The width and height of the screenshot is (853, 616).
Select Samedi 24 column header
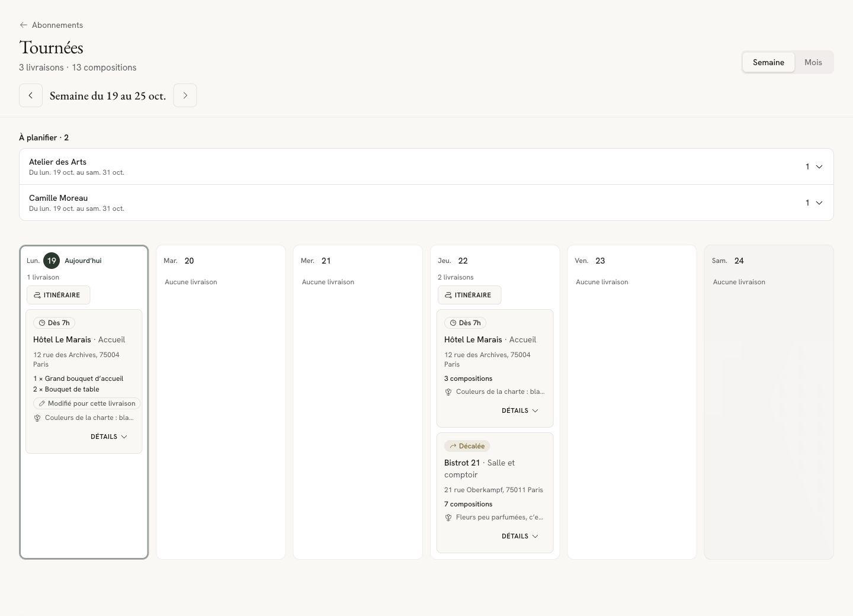pyautogui.click(x=728, y=261)
